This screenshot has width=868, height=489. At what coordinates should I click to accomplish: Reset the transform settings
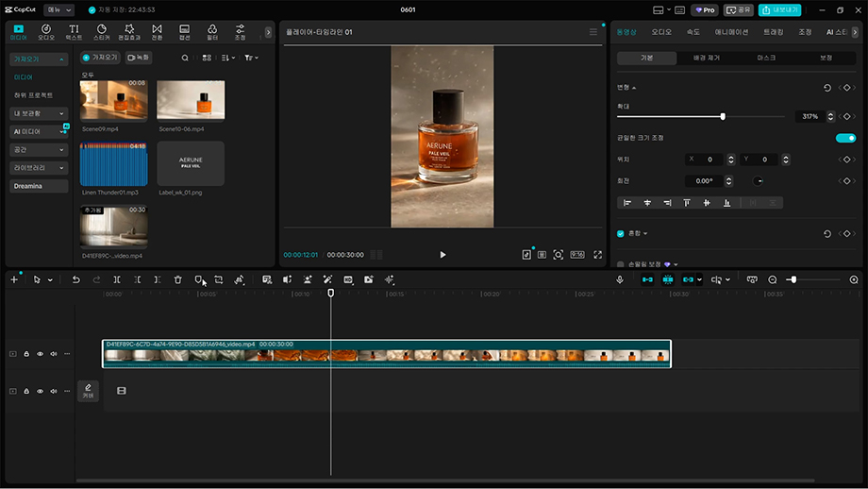pos(827,88)
